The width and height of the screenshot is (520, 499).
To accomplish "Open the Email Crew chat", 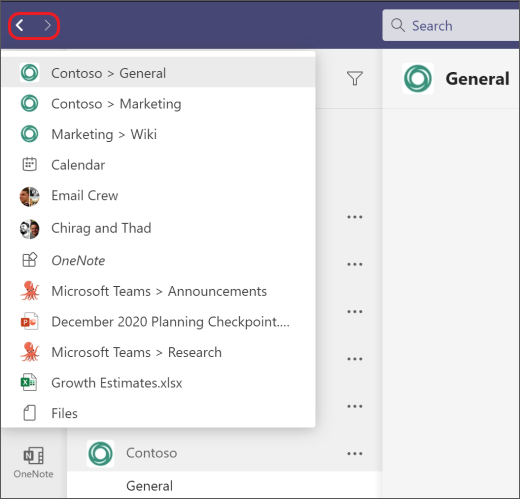I will click(x=159, y=196).
